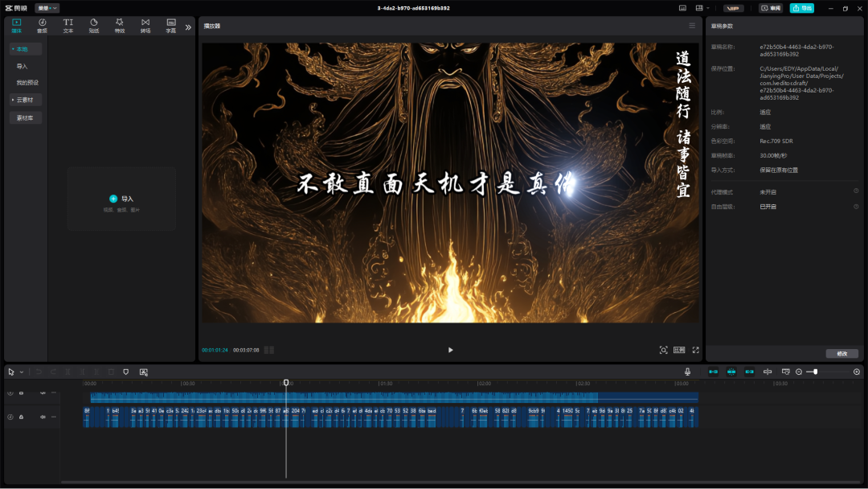Open the 文本 (Text) tab
Screen dimensions: 868x489
pyautogui.click(x=68, y=26)
